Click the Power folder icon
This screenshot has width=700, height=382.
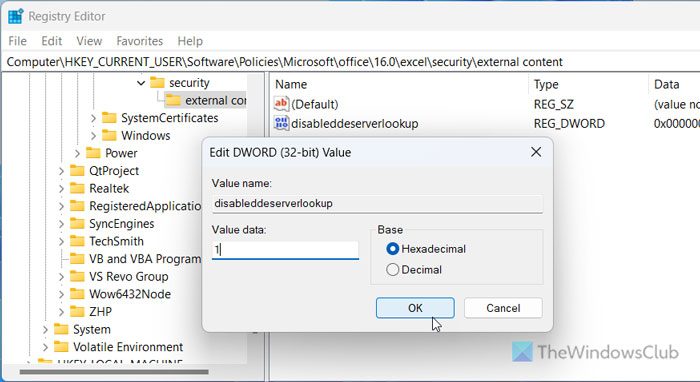point(93,153)
